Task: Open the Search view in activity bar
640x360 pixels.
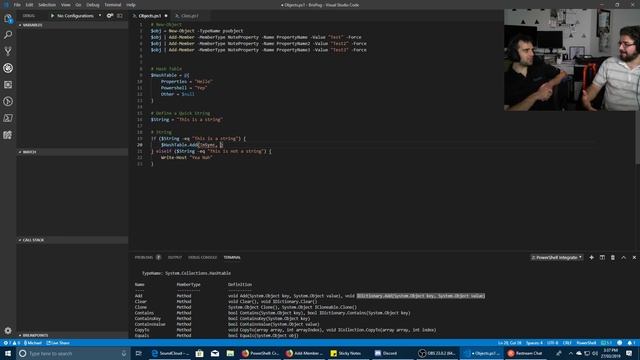Action: point(8,35)
